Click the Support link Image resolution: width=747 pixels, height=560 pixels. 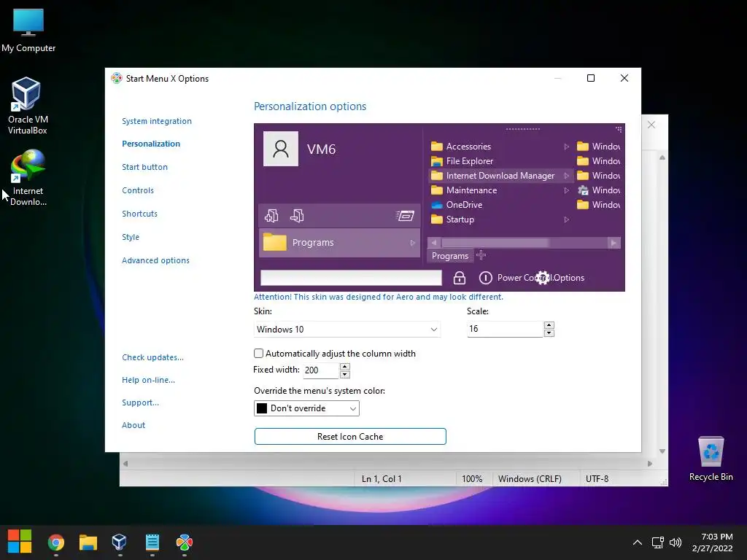pos(141,402)
